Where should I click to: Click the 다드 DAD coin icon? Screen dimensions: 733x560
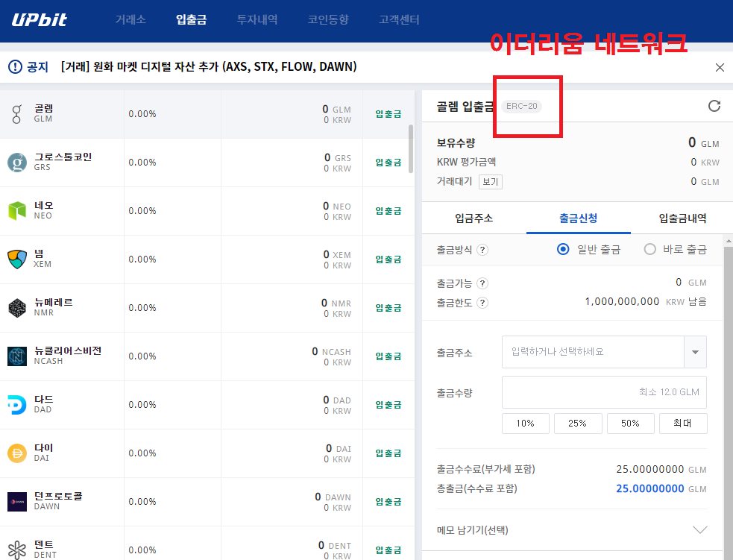point(17,405)
